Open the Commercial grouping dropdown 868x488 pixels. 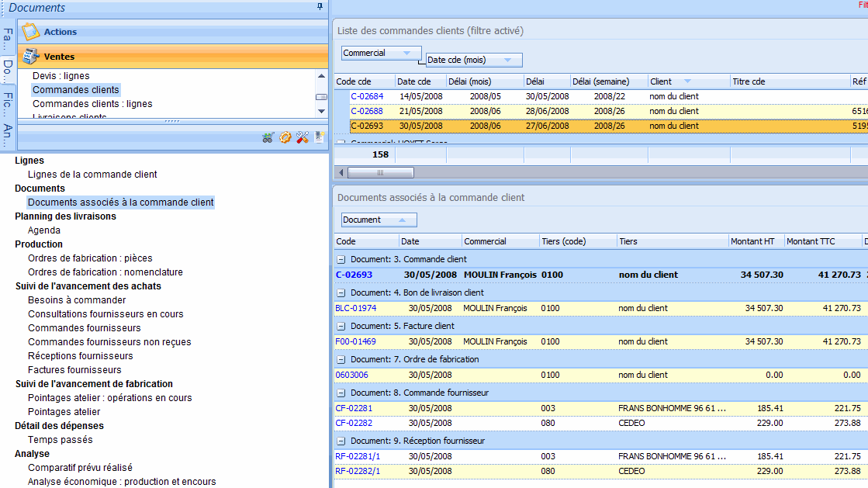click(x=380, y=53)
